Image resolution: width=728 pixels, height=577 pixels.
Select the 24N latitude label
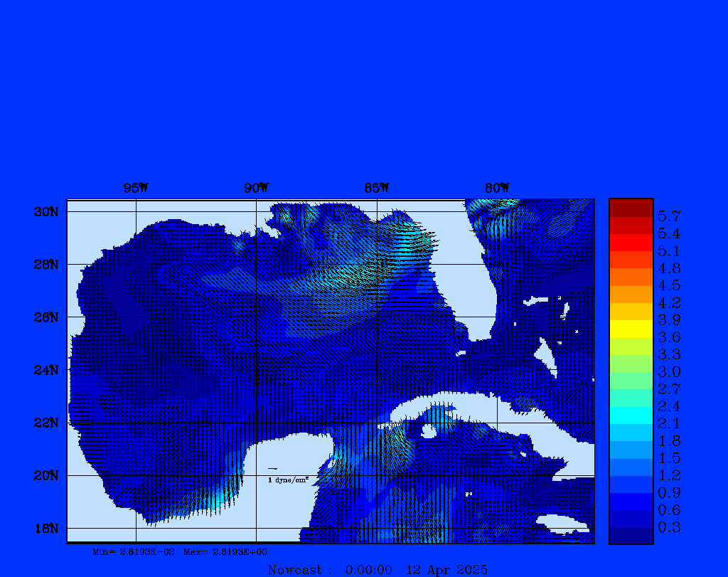click(x=45, y=370)
